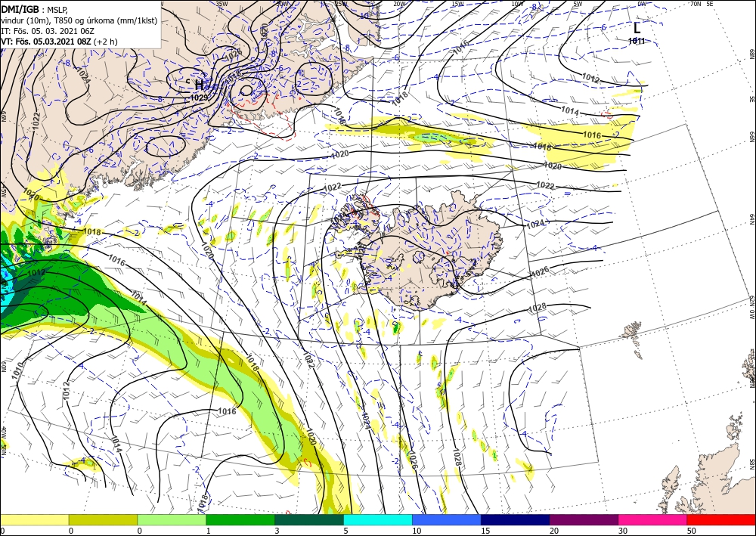Click the 'VT: Fös. 05.03.2021 08Z (+2 h)' line
Screen dimensions: 756x536
click(x=59, y=42)
